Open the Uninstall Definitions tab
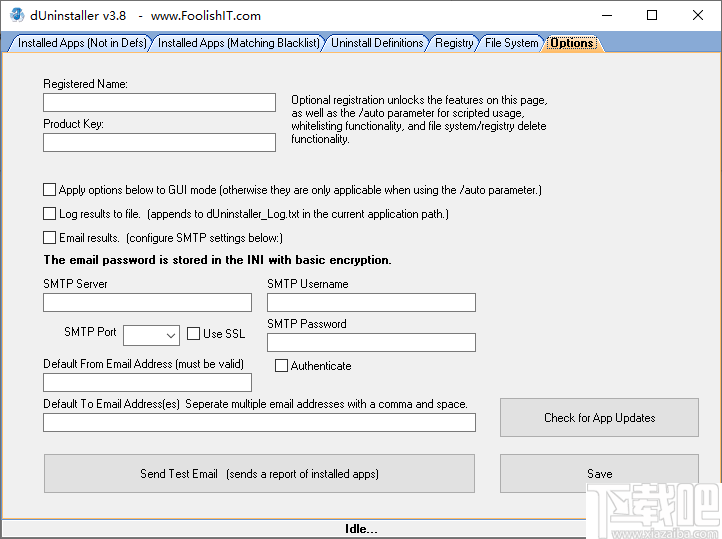Screen dimensions: 722x539 pos(377,43)
